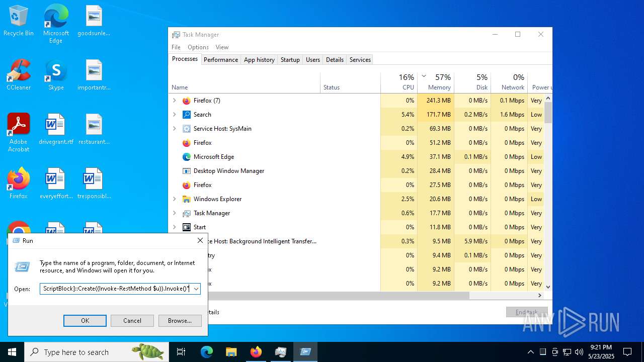
Task: Click the Start process icon in list
Action: (x=187, y=227)
